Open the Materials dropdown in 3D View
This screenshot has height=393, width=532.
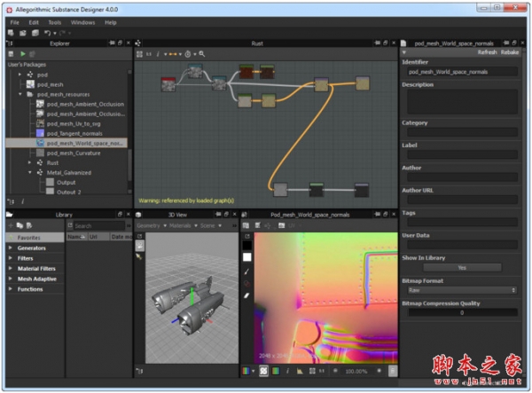click(x=184, y=225)
